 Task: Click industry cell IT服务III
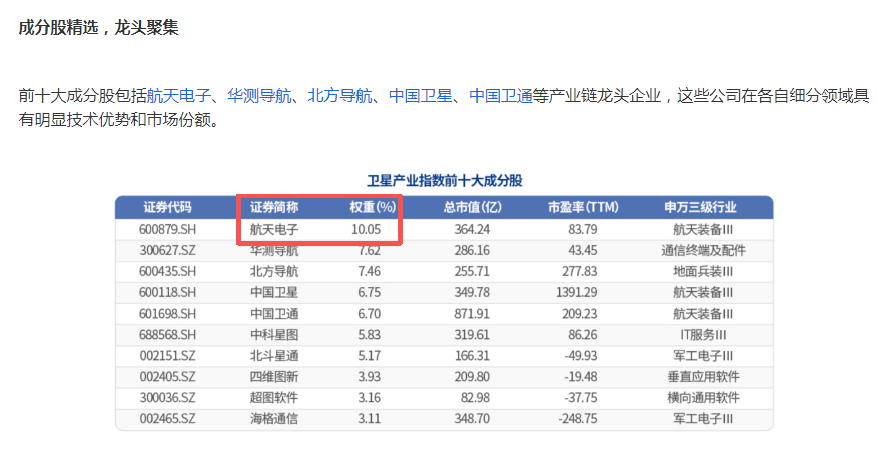point(704,335)
